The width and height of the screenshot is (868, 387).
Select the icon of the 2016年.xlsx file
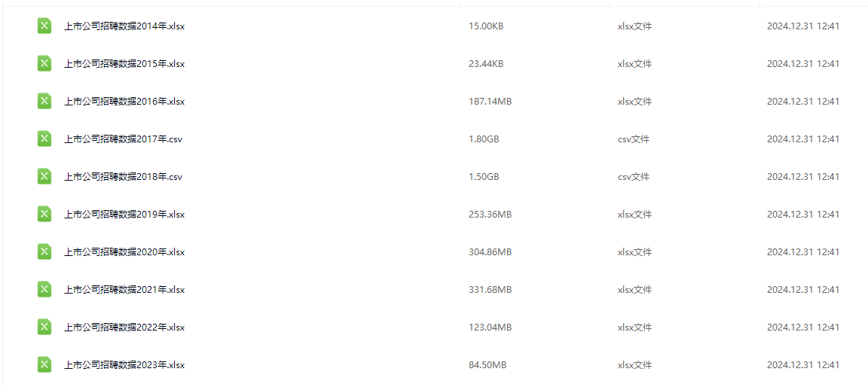(44, 102)
